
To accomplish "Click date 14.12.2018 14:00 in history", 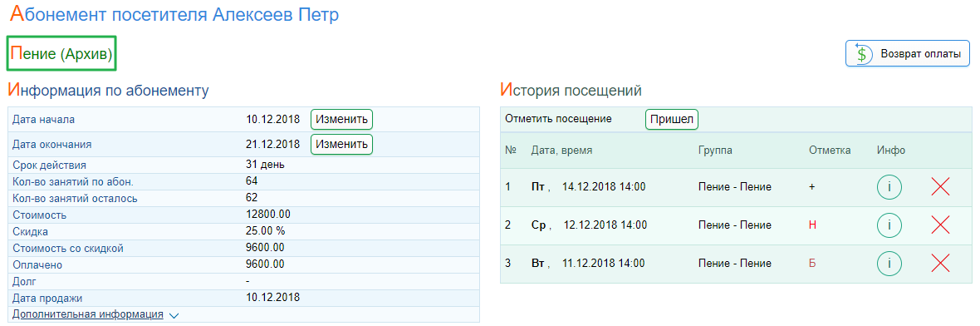I will [604, 187].
